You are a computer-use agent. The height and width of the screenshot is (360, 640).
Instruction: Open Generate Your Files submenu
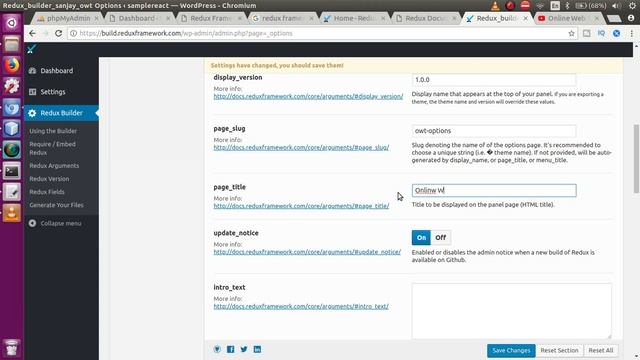click(x=56, y=205)
